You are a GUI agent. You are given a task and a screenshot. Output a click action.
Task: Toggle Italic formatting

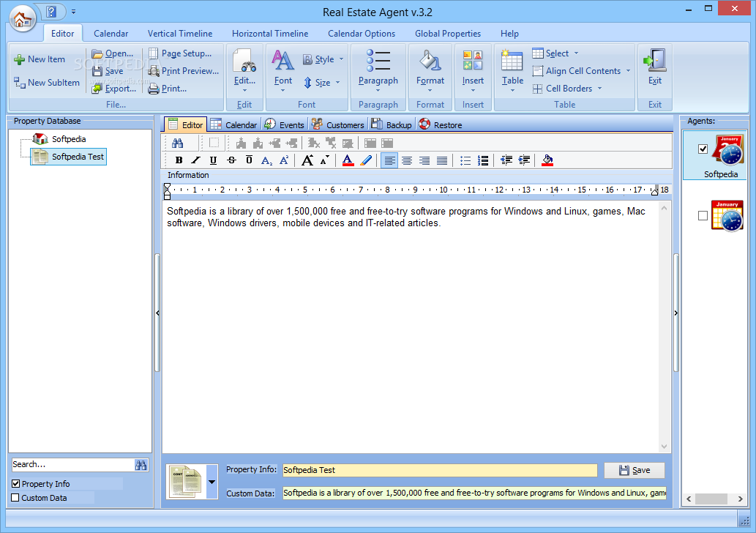(x=195, y=160)
